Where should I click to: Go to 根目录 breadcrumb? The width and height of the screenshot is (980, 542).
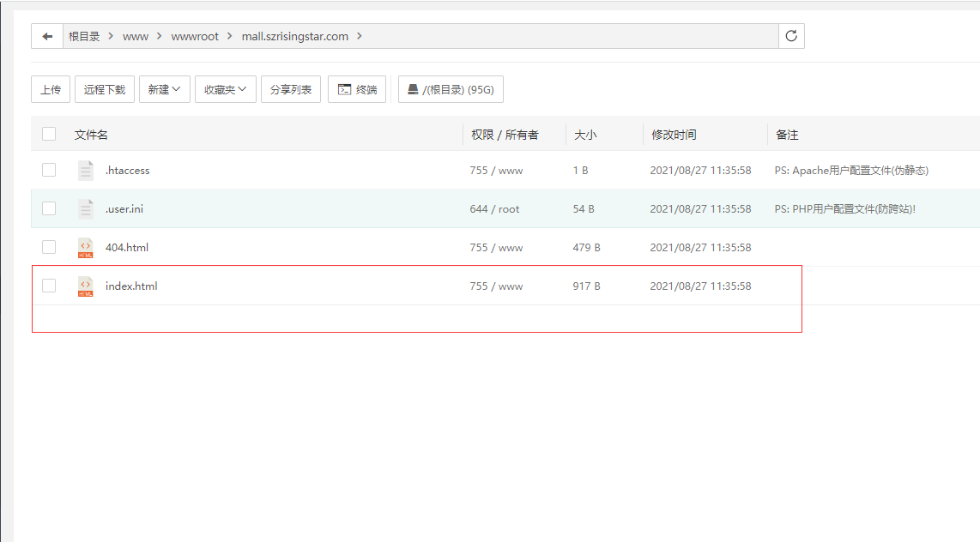pyautogui.click(x=84, y=36)
